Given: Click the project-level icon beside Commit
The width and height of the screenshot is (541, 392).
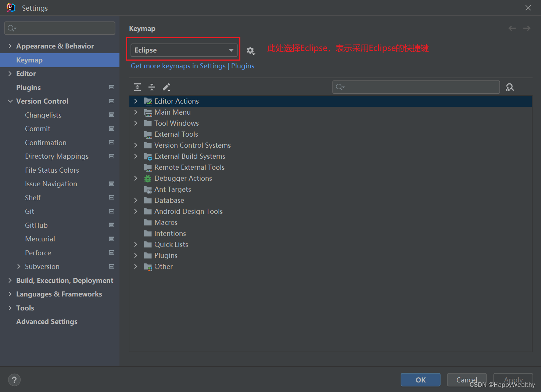Looking at the screenshot, I should 111,129.
